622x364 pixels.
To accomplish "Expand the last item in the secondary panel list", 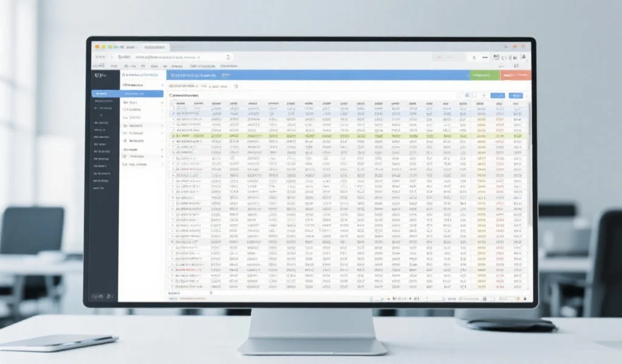I will point(162,164).
